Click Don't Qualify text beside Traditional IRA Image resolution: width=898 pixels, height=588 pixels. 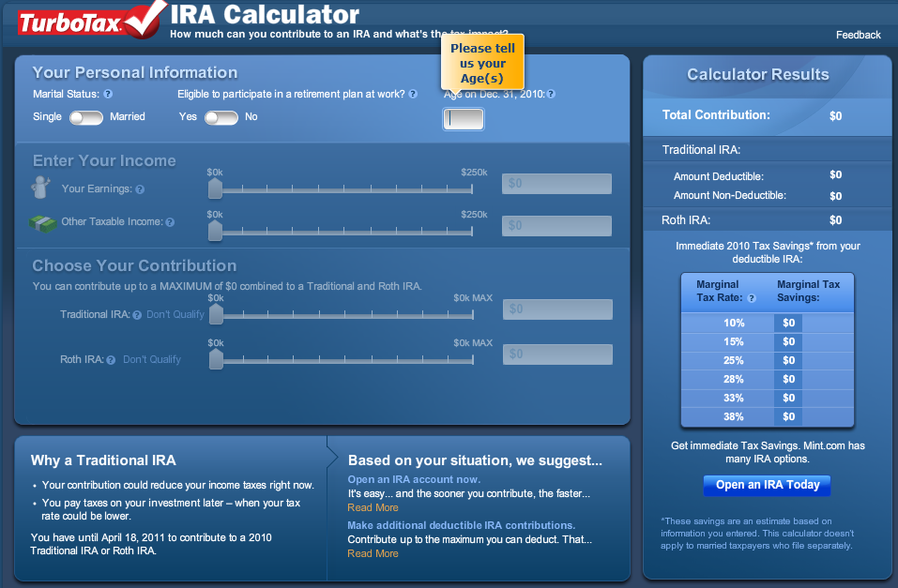pyautogui.click(x=175, y=314)
